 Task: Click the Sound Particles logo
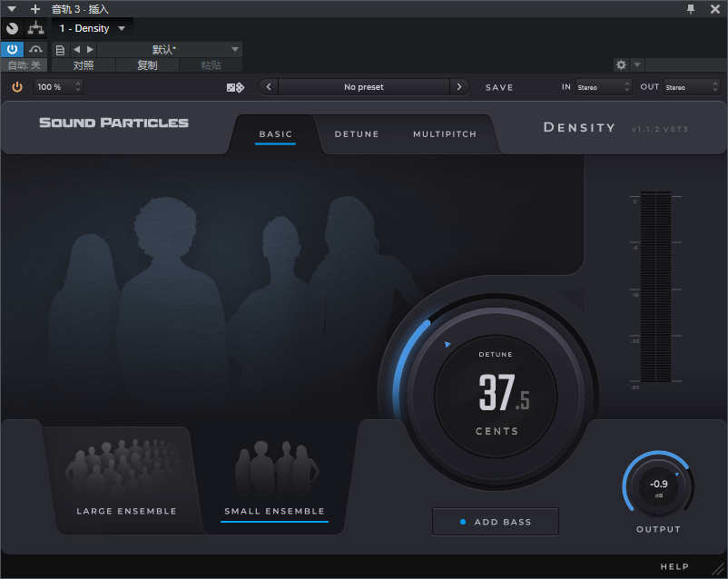point(113,123)
